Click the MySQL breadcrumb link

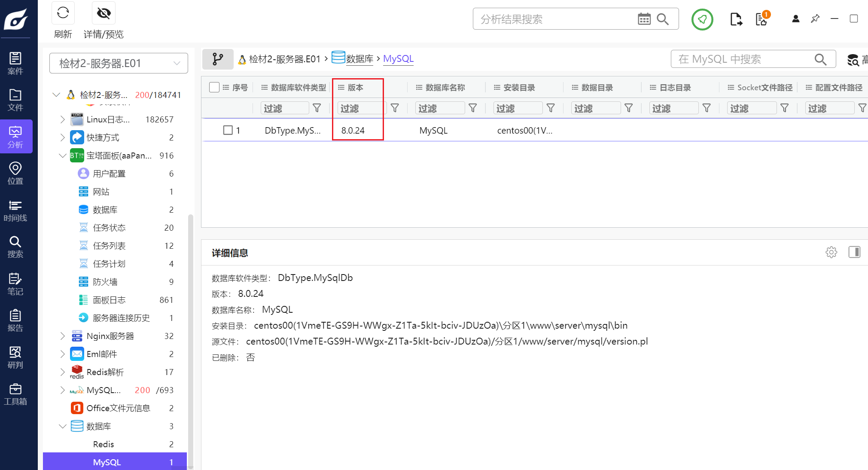pos(398,59)
